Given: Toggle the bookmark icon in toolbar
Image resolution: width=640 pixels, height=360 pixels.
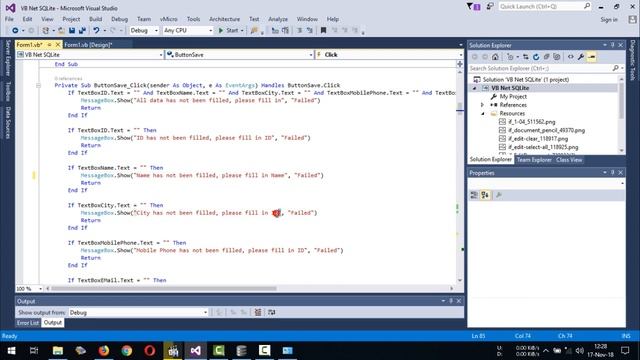Looking at the screenshot, I should point(323,30).
